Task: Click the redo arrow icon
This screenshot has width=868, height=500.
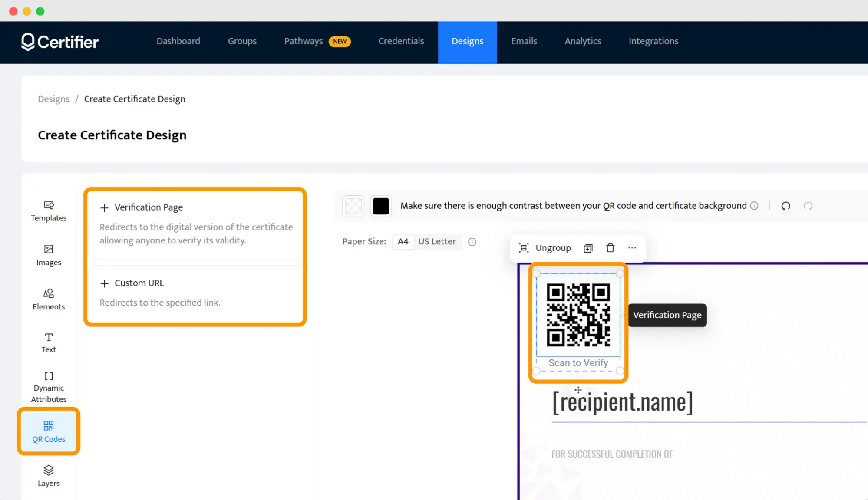Action: pos(808,206)
